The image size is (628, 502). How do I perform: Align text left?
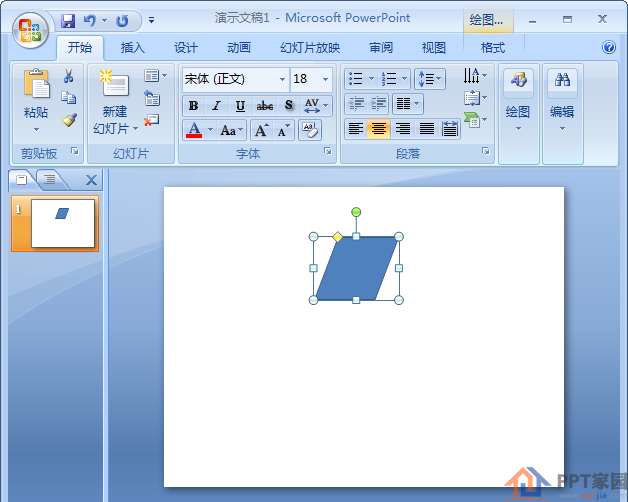[356, 129]
